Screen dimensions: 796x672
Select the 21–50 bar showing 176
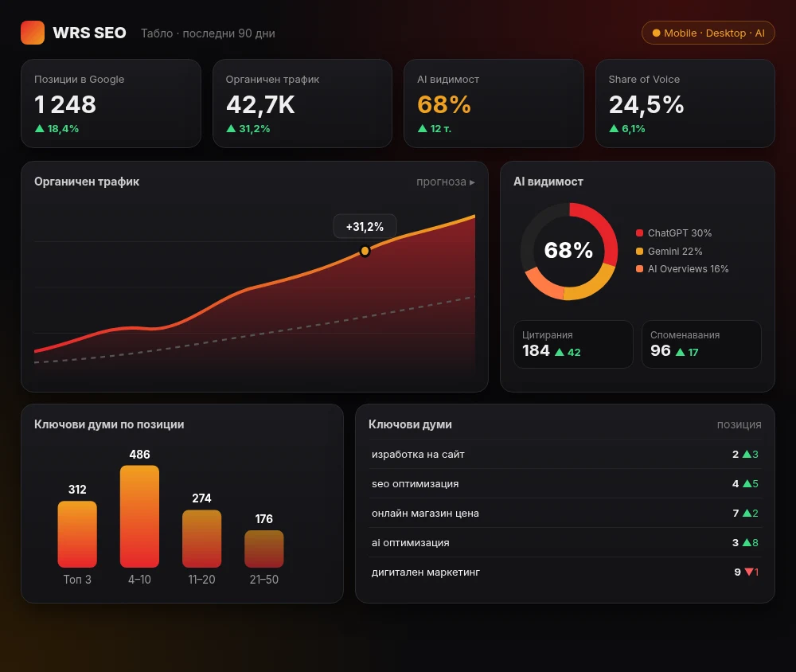point(264,549)
